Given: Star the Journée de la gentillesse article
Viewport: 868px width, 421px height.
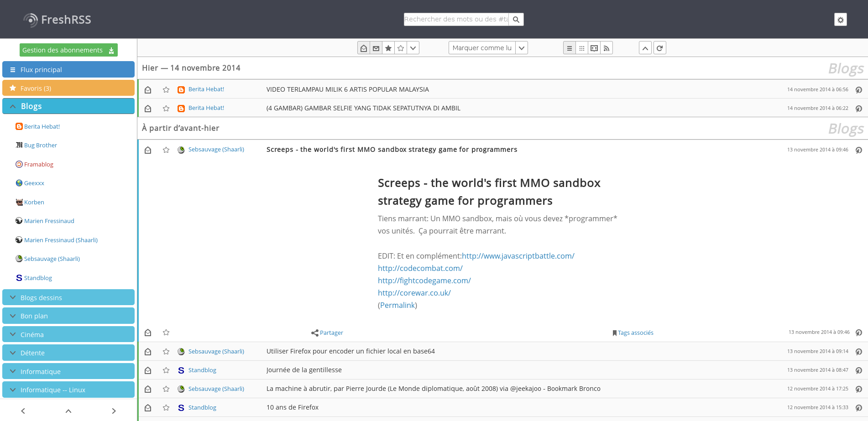Looking at the screenshot, I should [166, 370].
